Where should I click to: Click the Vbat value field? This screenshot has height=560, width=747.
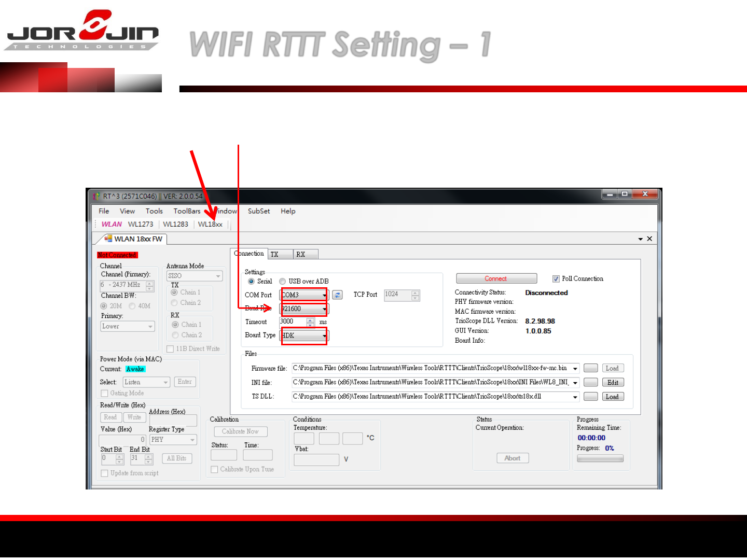pos(316,460)
